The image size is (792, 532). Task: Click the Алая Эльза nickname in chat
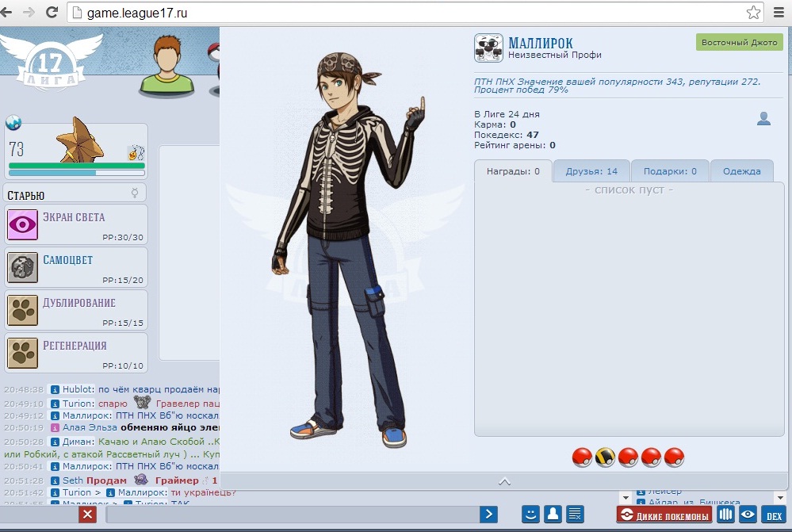[90, 428]
